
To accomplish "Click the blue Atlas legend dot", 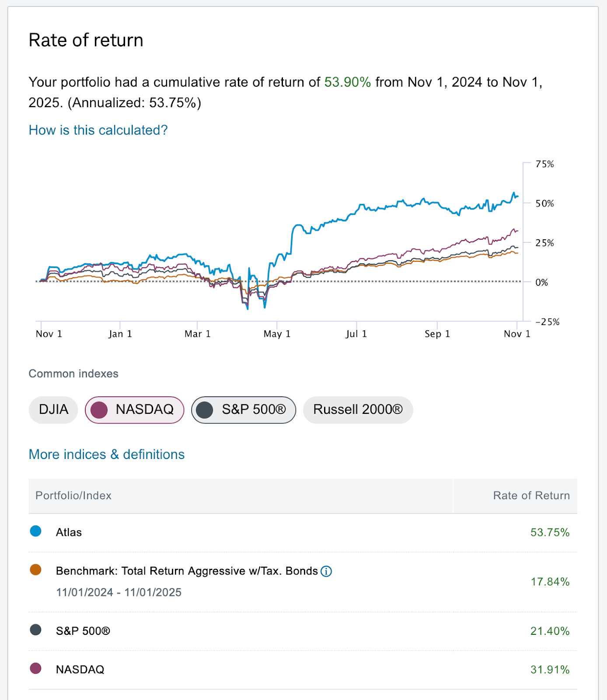I will [x=36, y=531].
